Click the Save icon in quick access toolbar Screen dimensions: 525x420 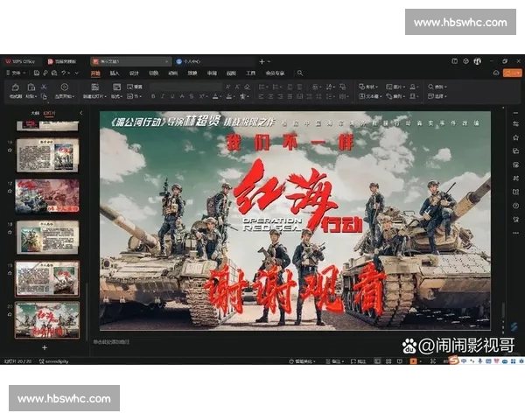point(37,73)
